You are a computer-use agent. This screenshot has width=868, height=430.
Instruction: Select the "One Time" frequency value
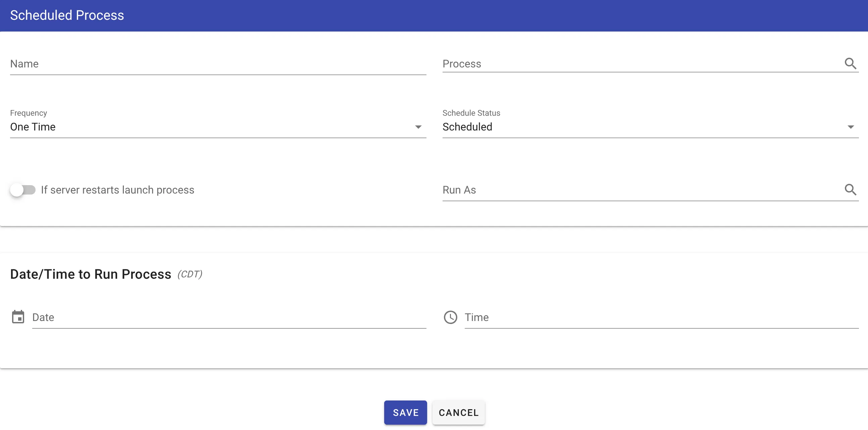pyautogui.click(x=33, y=127)
